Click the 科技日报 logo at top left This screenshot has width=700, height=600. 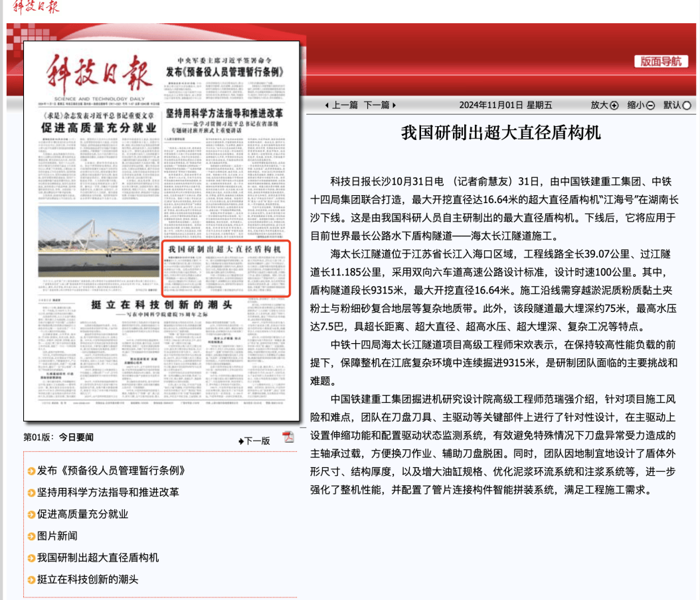[36, 7]
